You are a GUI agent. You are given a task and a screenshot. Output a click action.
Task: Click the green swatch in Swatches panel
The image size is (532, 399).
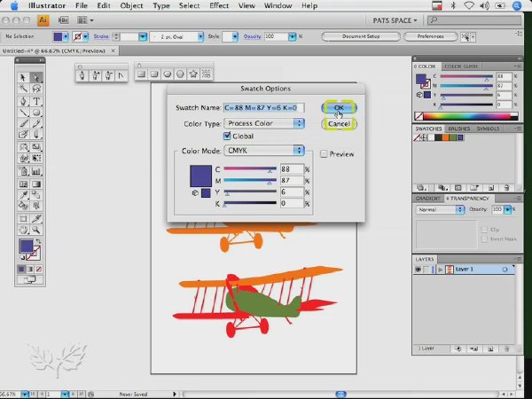[453, 137]
